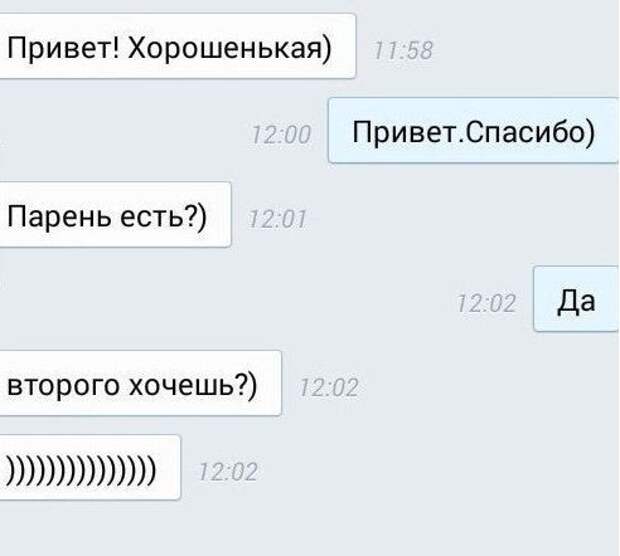The width and height of the screenshot is (620, 556).
Task: Select the 'Парень есть?)' message
Action: 115,215
